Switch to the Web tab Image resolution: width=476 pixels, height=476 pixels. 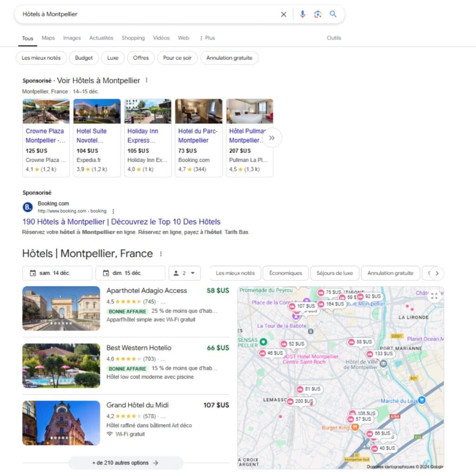(x=183, y=38)
